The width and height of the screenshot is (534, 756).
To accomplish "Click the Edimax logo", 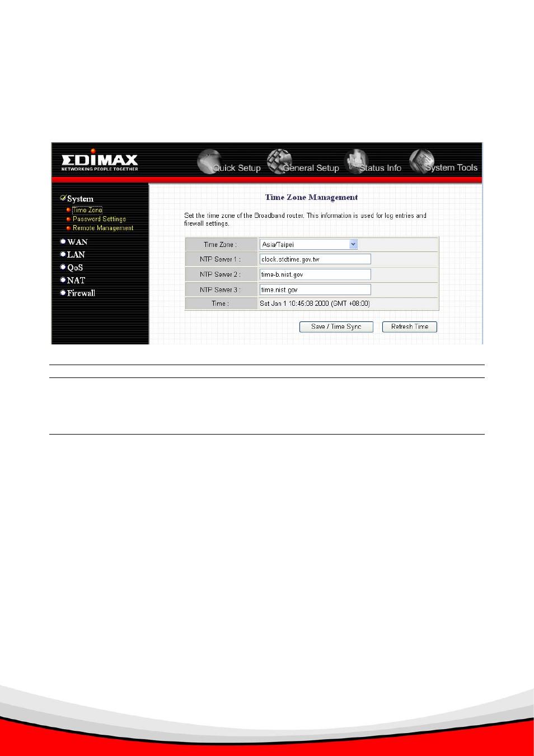I will (x=100, y=160).
